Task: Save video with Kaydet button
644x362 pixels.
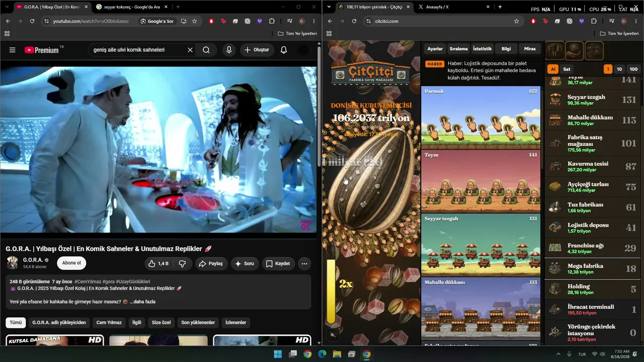Action: (x=278, y=263)
